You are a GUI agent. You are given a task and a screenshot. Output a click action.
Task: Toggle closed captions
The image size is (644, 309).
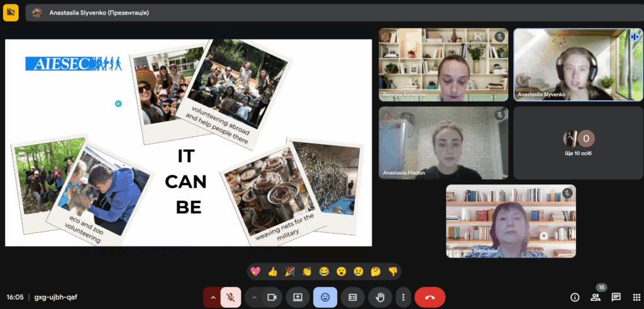pos(353,297)
